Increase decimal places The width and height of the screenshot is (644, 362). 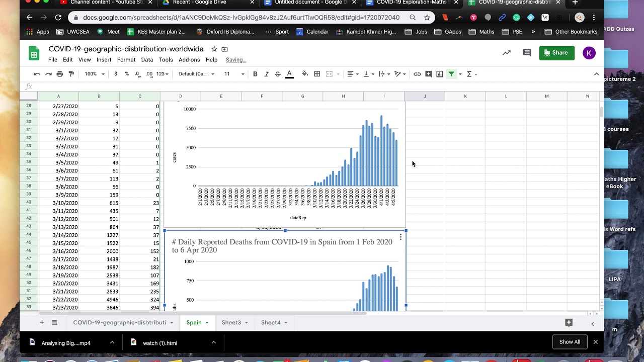coord(149,74)
